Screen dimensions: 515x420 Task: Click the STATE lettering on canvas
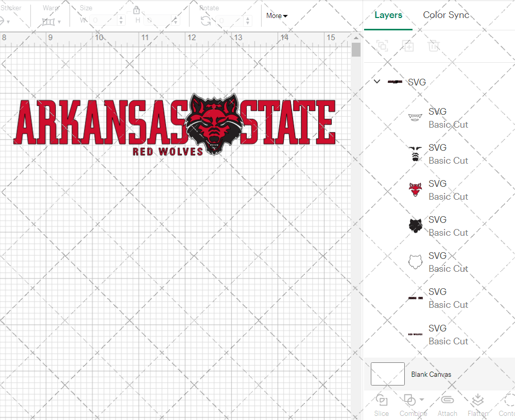(288, 122)
